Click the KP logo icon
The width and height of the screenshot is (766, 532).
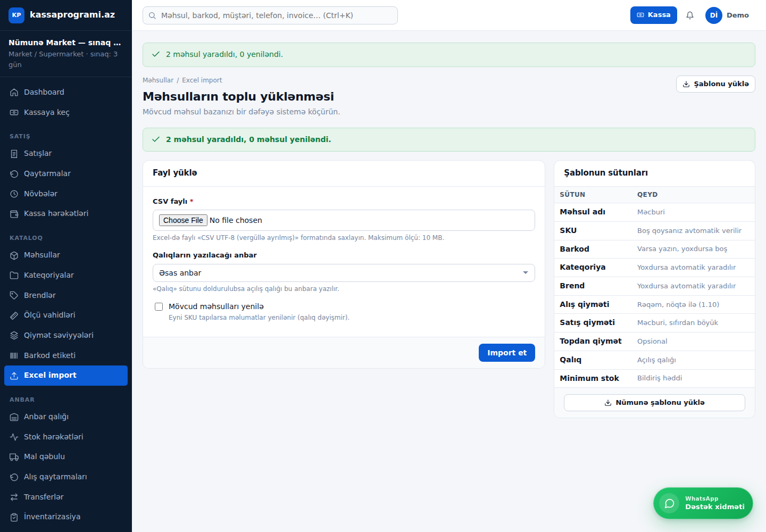pos(16,15)
